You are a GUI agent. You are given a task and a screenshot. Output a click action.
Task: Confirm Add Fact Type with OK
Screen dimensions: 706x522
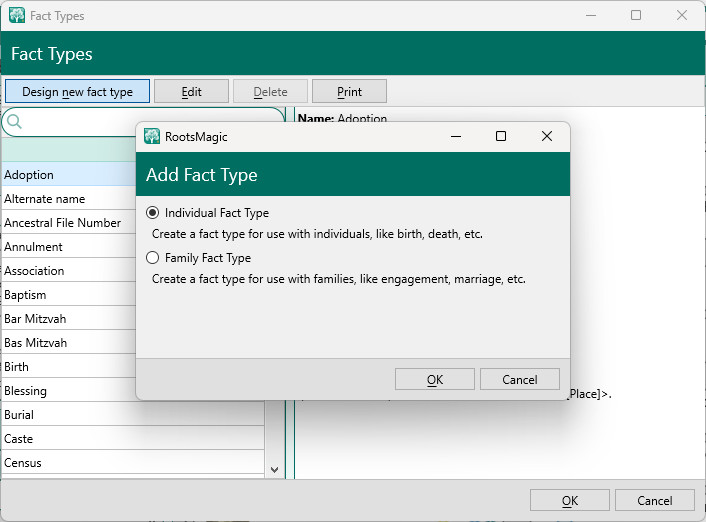(x=434, y=379)
